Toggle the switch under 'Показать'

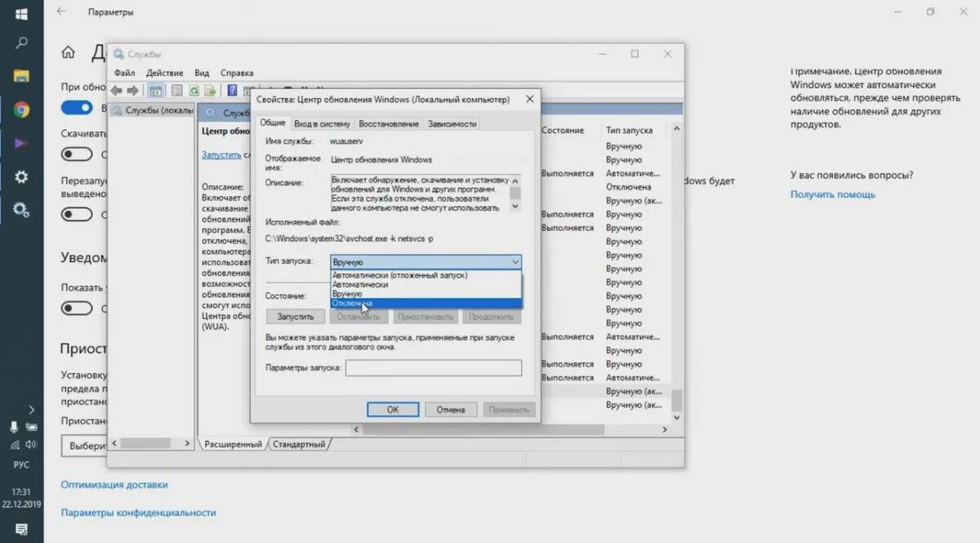(x=77, y=309)
